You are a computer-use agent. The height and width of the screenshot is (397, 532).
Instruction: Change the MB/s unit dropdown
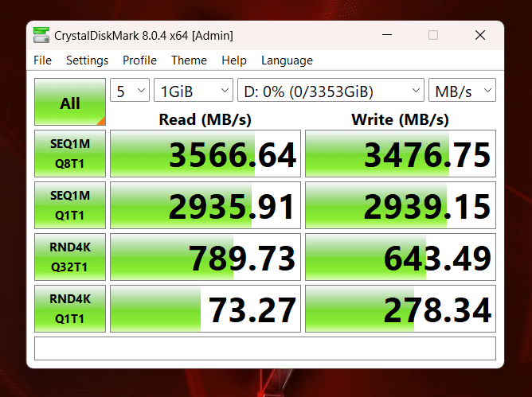[x=462, y=91]
